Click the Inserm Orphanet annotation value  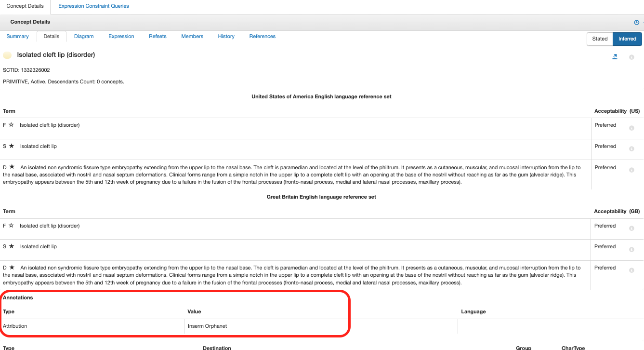coord(207,326)
